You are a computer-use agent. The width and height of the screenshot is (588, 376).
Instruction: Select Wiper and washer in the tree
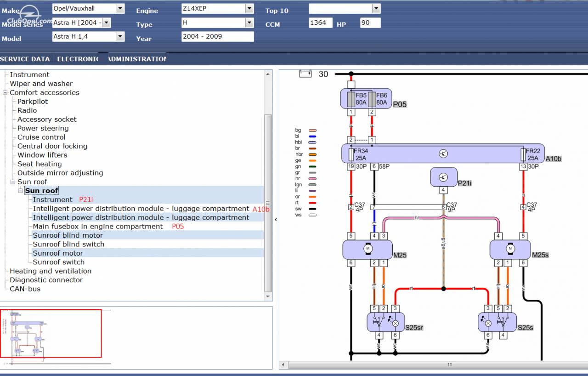(41, 84)
